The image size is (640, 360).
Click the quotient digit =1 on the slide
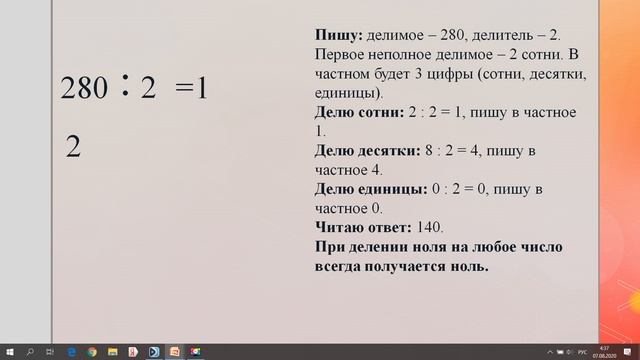pos(191,88)
